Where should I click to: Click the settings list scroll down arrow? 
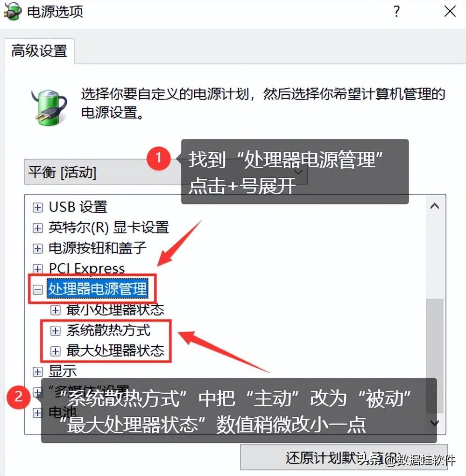pyautogui.click(x=435, y=423)
